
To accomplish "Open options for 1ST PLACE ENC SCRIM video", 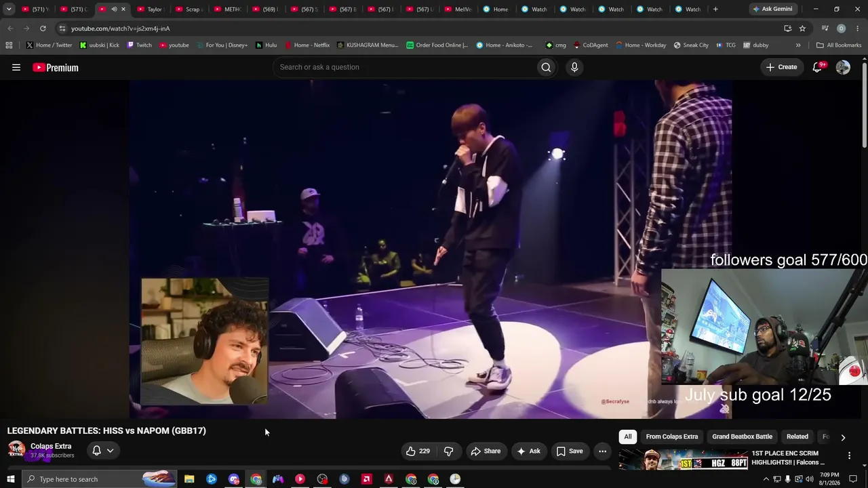I will [x=849, y=455].
